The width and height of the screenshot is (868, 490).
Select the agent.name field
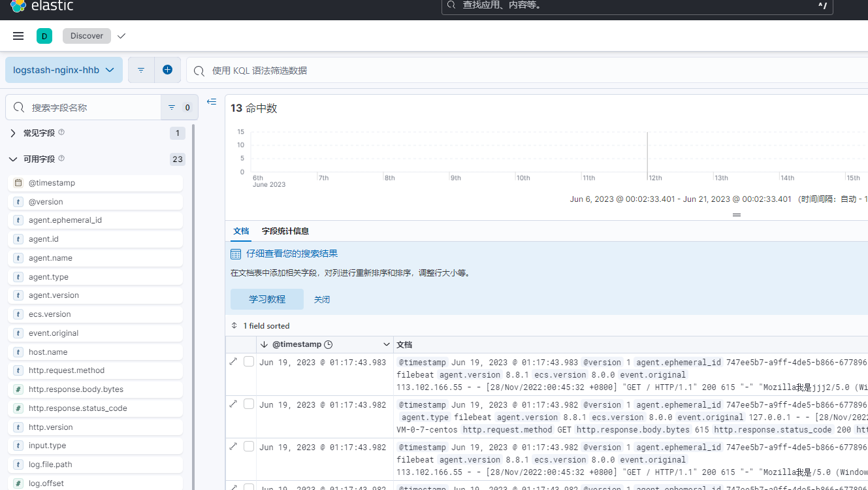95,258
